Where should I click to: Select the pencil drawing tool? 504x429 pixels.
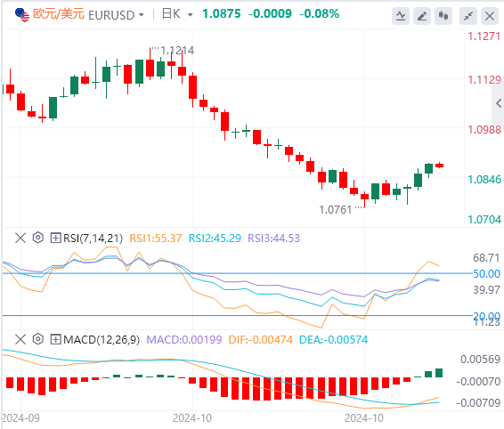pos(422,15)
